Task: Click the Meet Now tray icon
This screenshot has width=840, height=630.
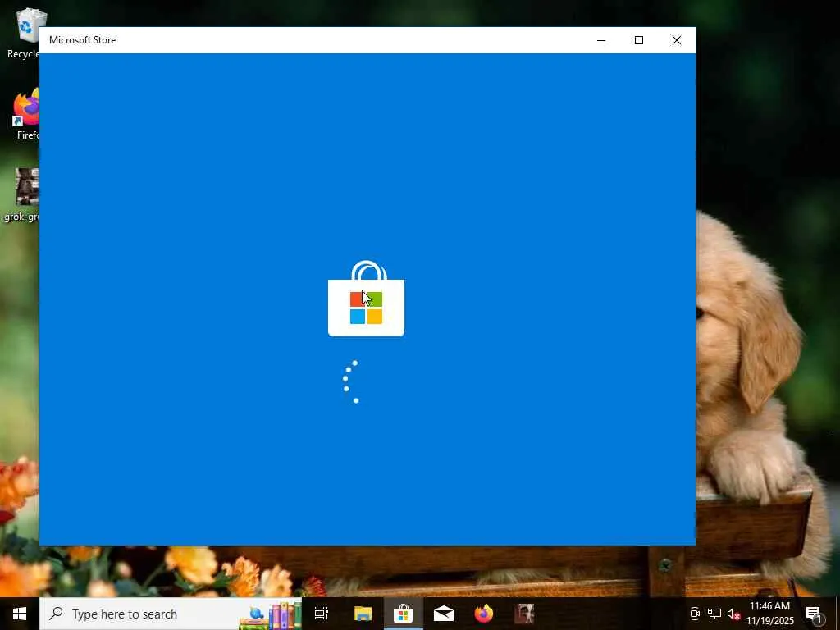Action: pyautogui.click(x=695, y=614)
